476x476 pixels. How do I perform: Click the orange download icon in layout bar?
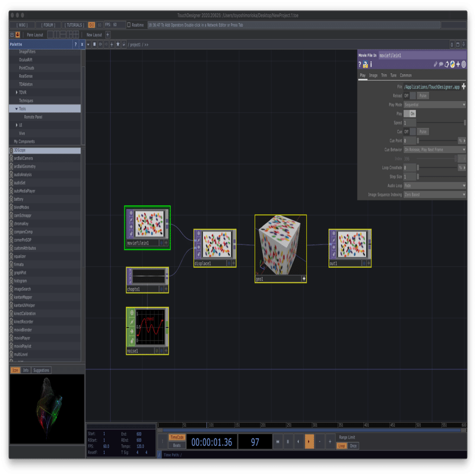pyautogui.click(x=18, y=34)
